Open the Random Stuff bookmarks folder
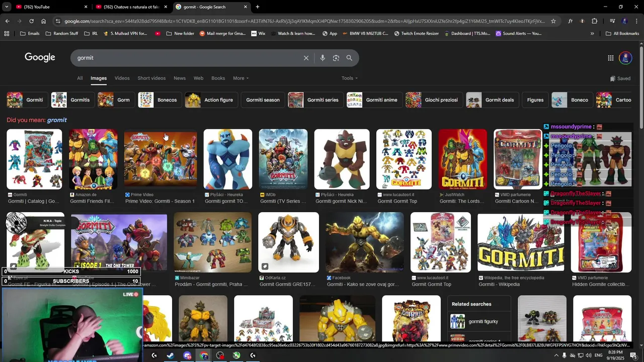The width and height of the screenshot is (644, 362). pyautogui.click(x=62, y=34)
